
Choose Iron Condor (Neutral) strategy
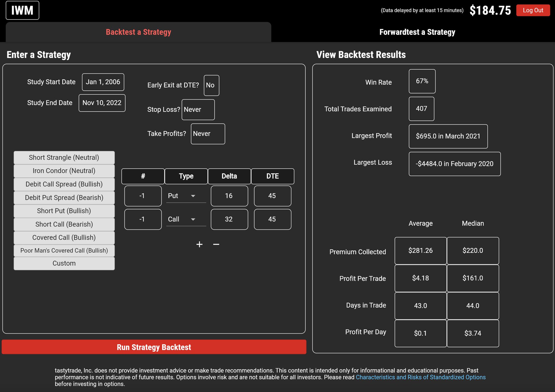[x=64, y=171]
